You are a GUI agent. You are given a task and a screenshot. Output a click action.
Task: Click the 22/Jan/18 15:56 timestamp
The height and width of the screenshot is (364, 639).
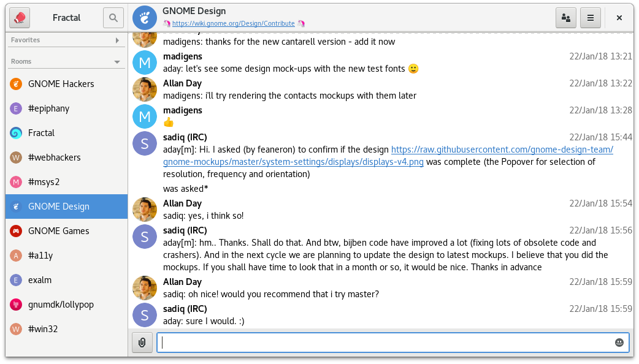[x=601, y=230]
